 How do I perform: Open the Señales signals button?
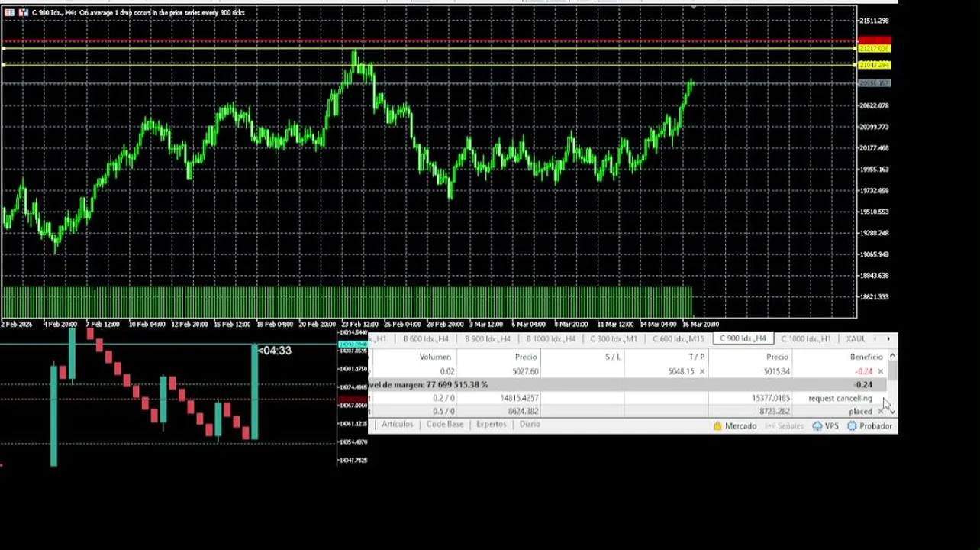pyautogui.click(x=783, y=426)
